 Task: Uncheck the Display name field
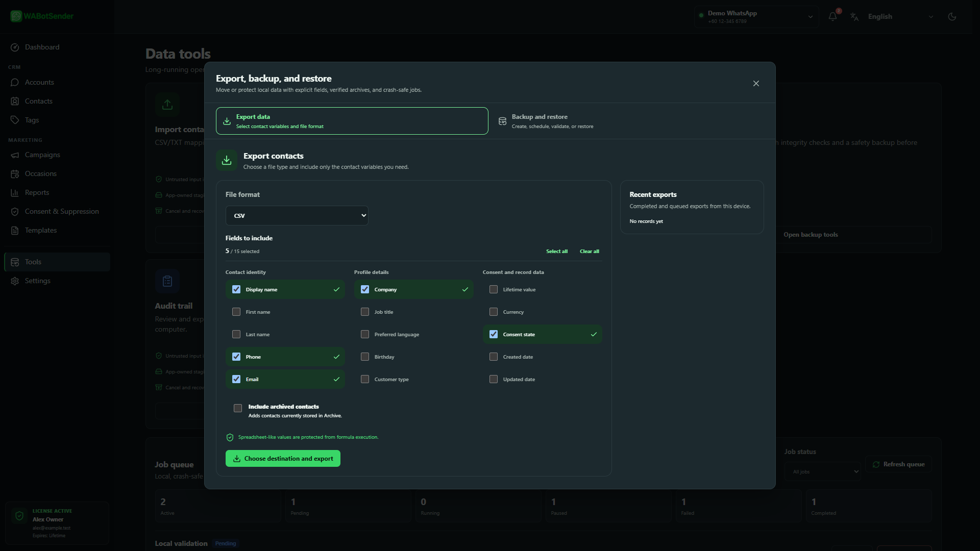click(236, 289)
